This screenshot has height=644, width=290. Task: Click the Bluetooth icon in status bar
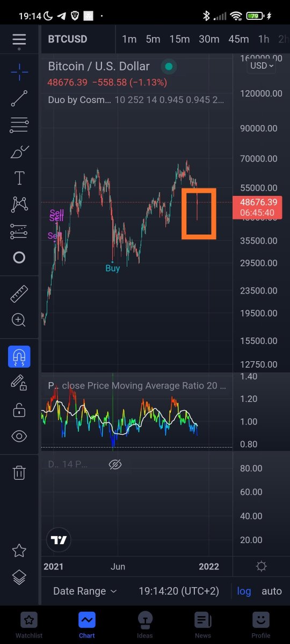[206, 16]
